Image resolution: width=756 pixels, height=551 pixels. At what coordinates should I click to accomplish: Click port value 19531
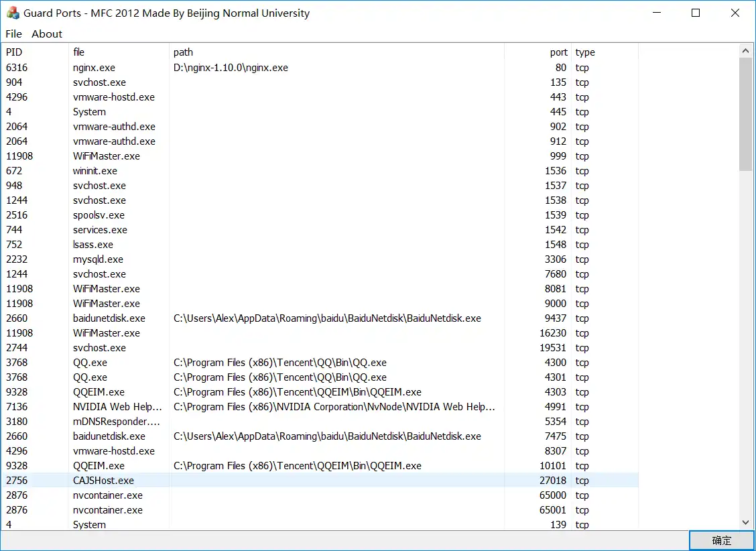tap(553, 348)
